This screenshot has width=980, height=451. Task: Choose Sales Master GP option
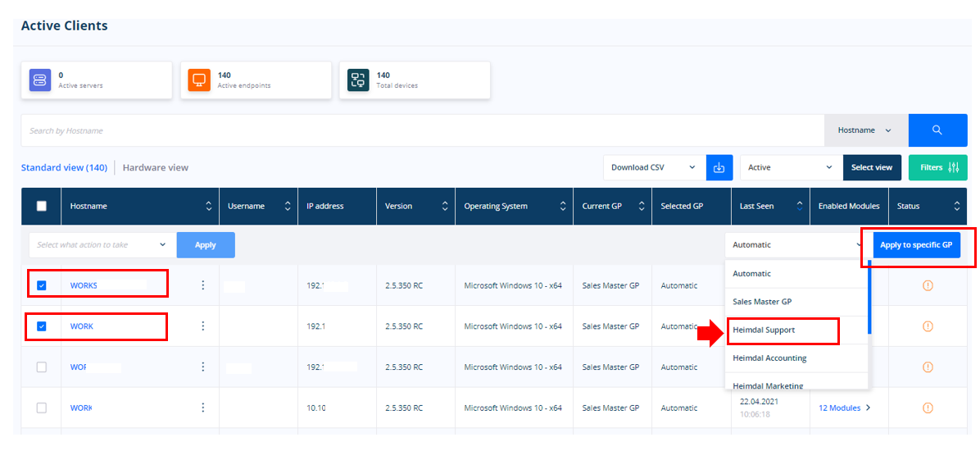click(x=795, y=302)
